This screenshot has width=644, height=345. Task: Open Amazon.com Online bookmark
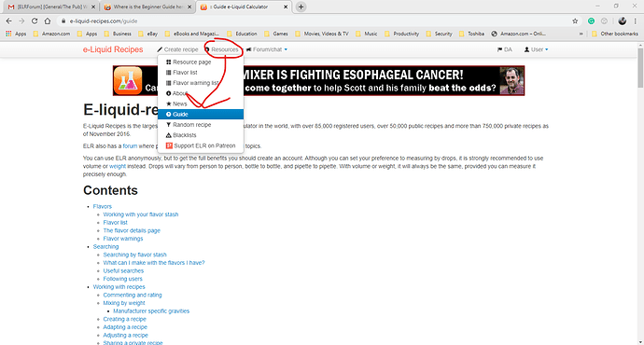518,34
